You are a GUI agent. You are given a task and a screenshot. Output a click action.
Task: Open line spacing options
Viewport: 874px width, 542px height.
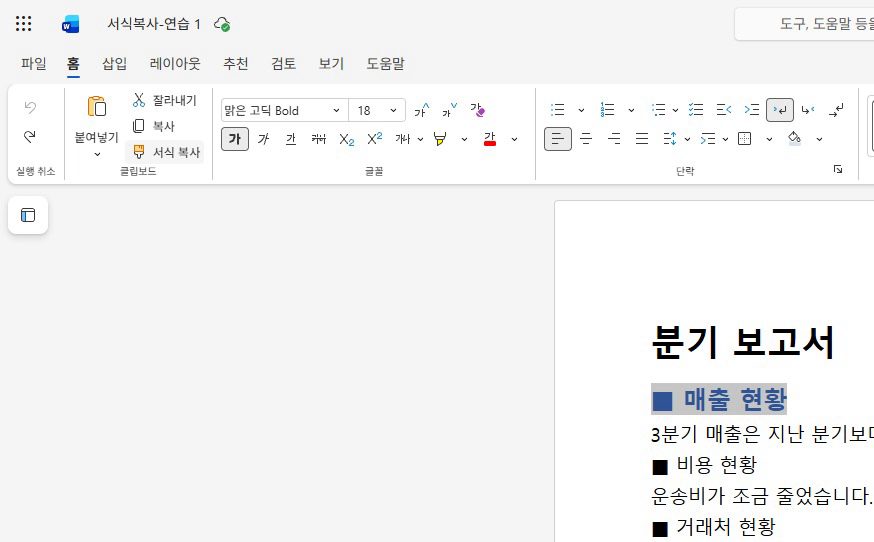(x=669, y=139)
